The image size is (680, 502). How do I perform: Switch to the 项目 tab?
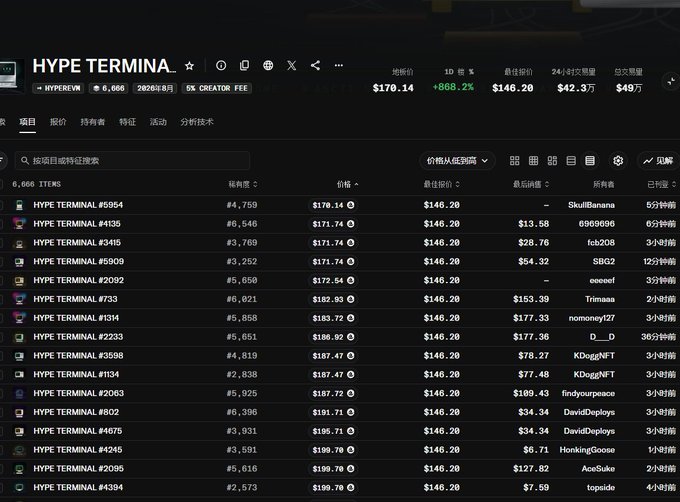[x=27, y=122]
